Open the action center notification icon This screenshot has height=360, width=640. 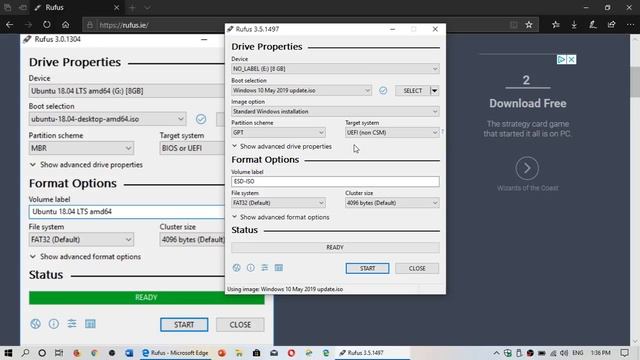pos(624,353)
